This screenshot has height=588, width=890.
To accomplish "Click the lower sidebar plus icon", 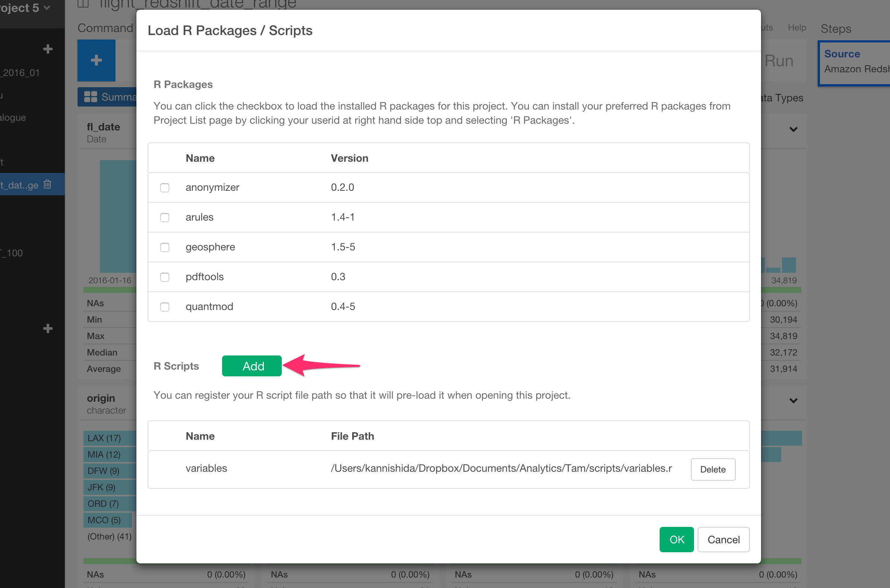I will coord(48,329).
